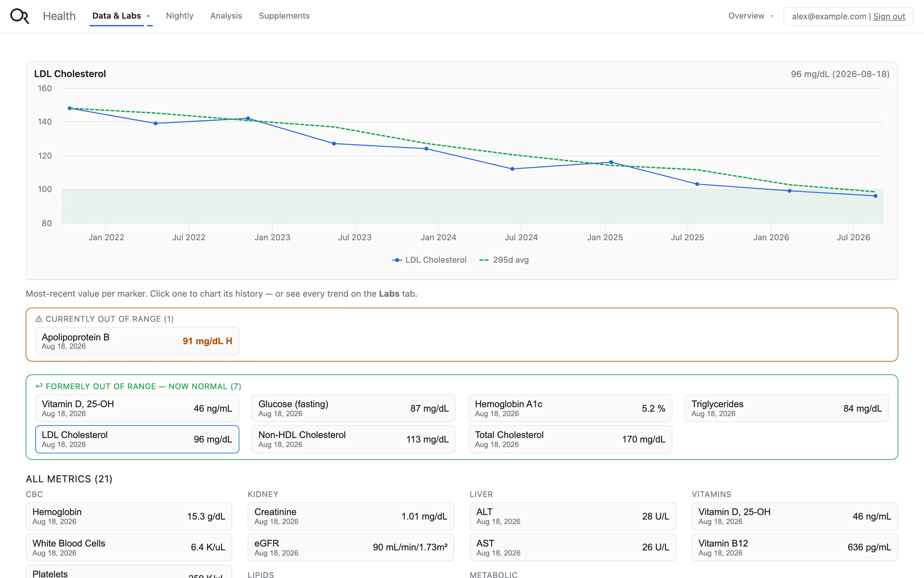This screenshot has height=578, width=924.
Task: Click the LDL Cholesterol chart title
Action: coord(70,74)
